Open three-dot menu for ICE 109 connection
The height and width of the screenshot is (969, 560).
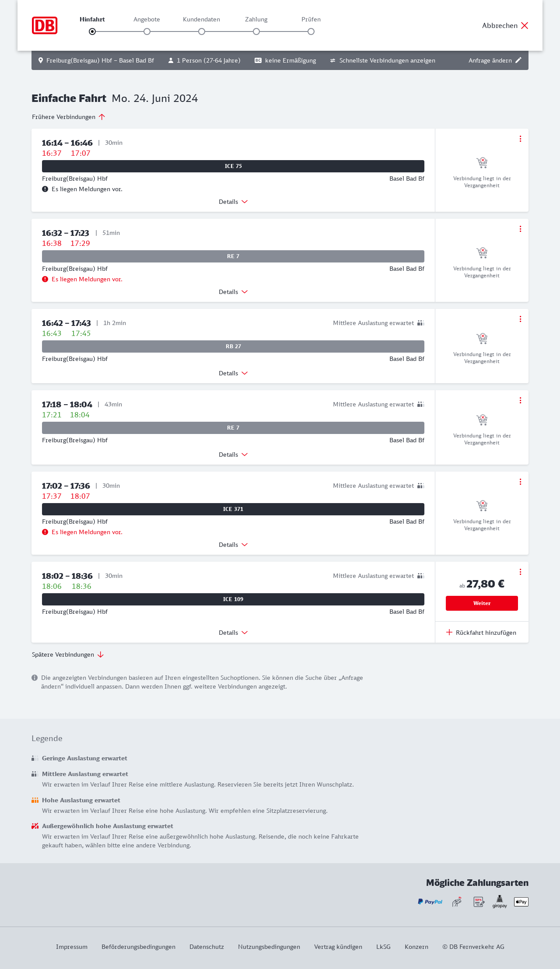point(520,572)
